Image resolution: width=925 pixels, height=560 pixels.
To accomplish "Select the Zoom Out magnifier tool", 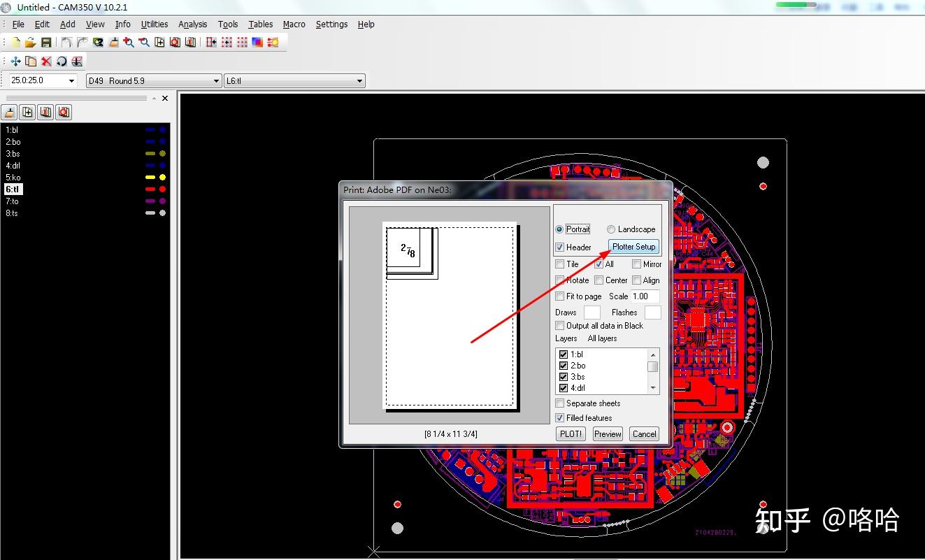I will [144, 43].
